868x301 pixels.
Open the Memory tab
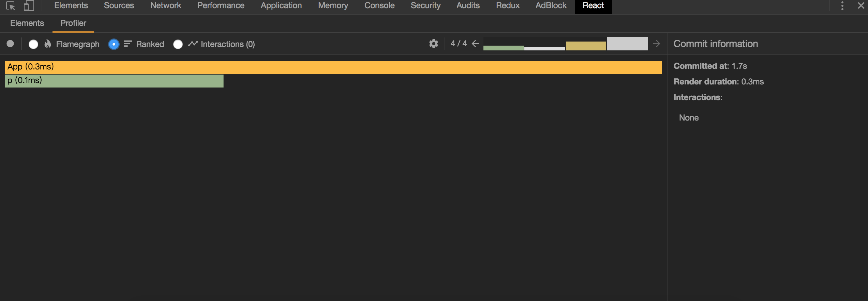tap(333, 5)
